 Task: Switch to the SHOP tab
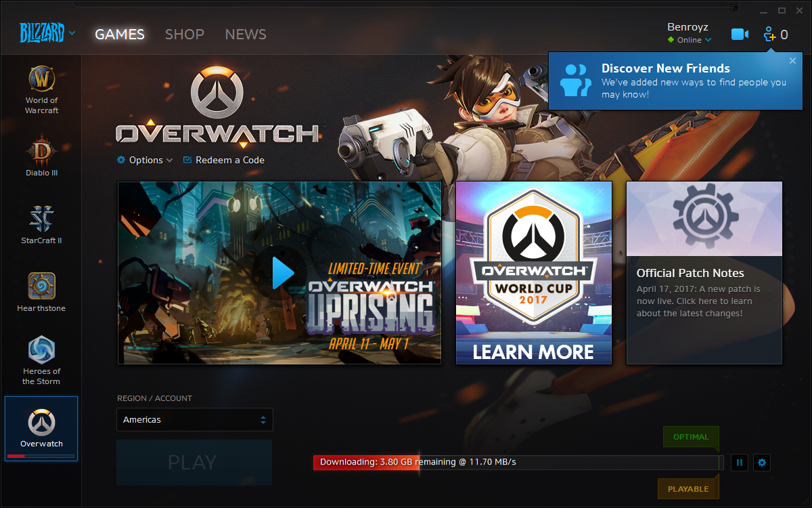click(185, 35)
